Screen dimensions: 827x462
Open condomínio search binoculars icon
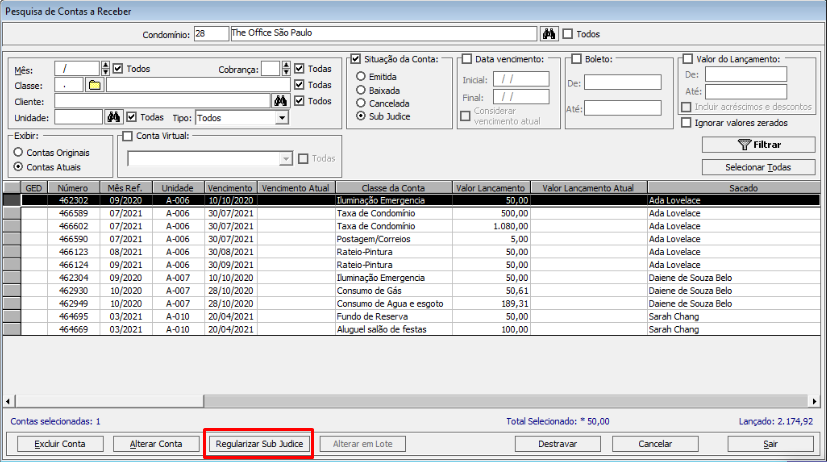(549, 34)
